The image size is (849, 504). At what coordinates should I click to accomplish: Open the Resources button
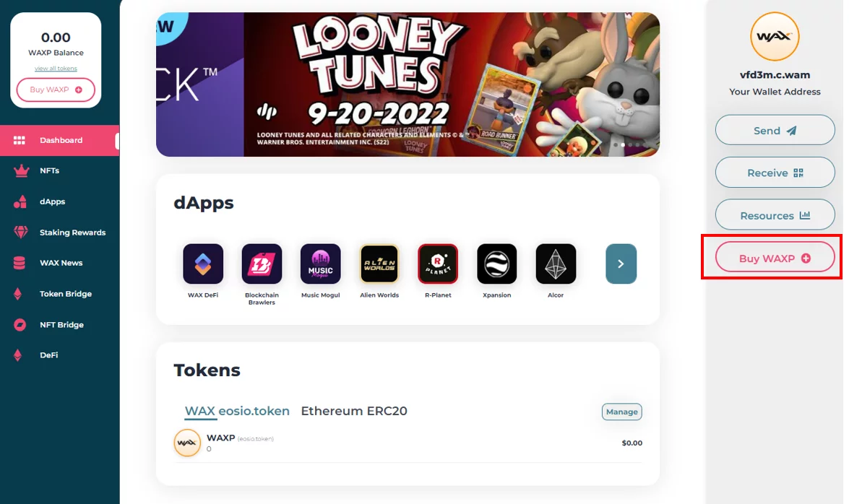775,215
